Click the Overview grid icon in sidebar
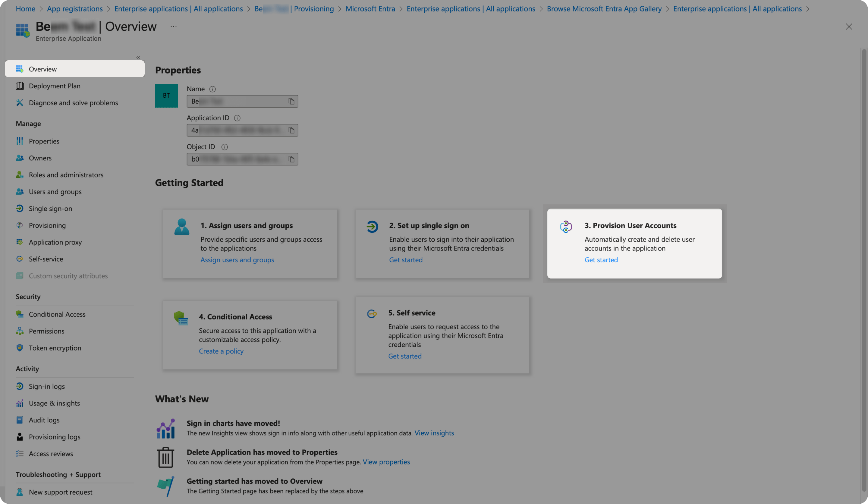The width and height of the screenshot is (868, 504). pos(20,69)
